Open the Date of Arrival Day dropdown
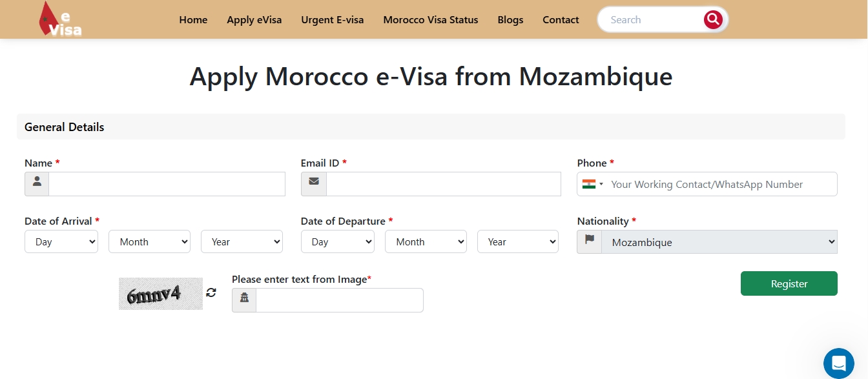The image size is (868, 379). coord(61,242)
